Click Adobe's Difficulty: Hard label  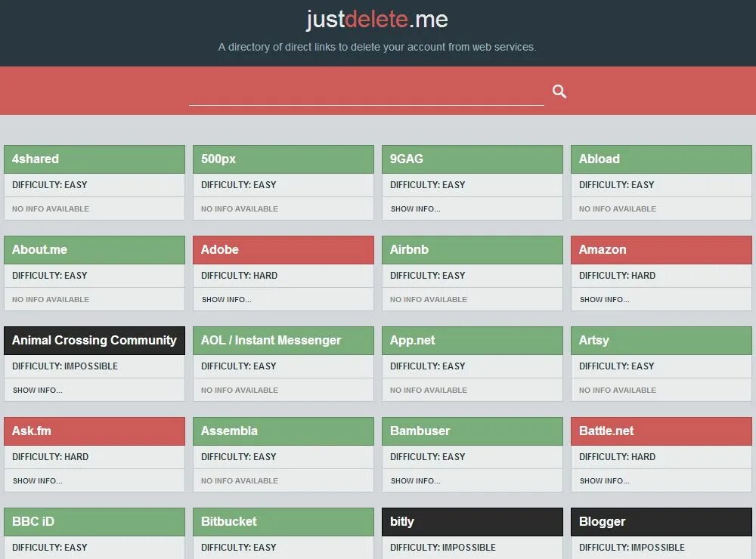pyautogui.click(x=239, y=275)
